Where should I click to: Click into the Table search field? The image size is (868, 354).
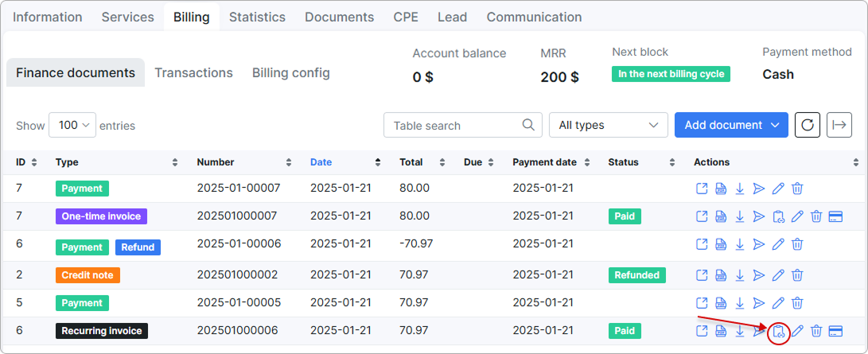coord(463,125)
